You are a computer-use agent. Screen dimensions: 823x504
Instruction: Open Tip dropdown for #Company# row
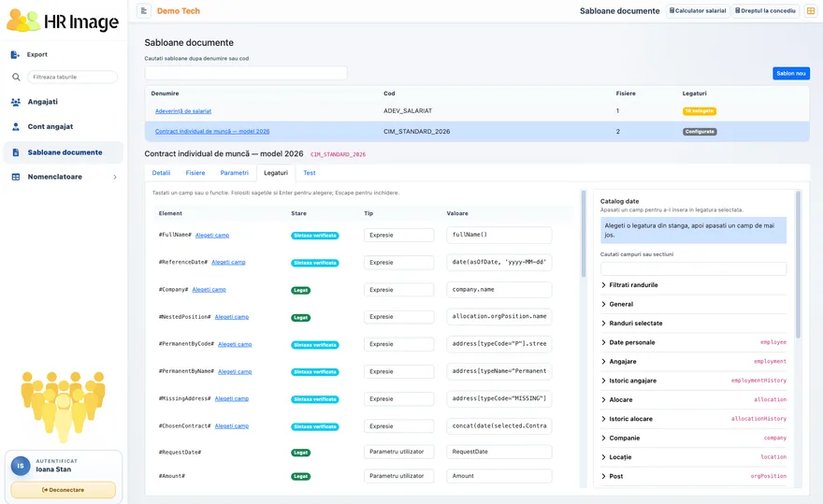pyautogui.click(x=399, y=290)
